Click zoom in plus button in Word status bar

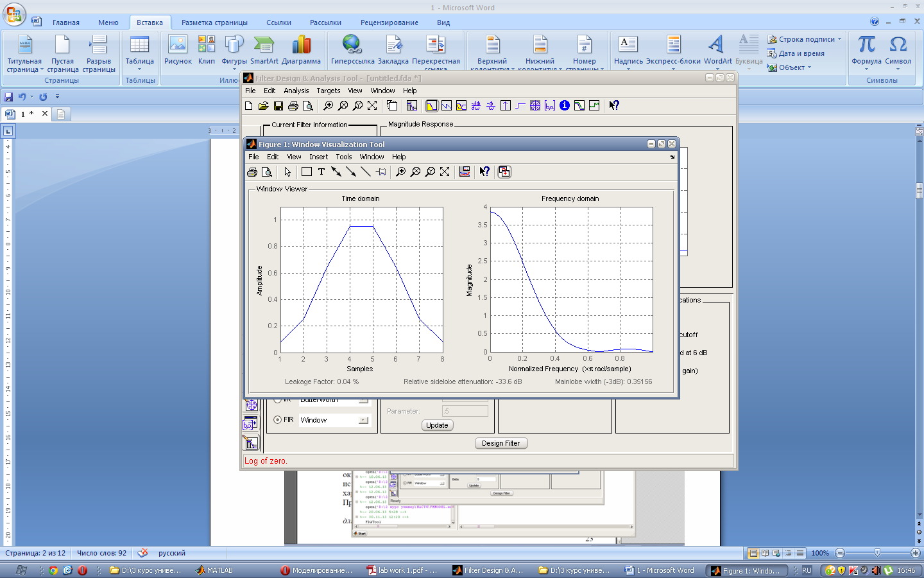click(916, 553)
